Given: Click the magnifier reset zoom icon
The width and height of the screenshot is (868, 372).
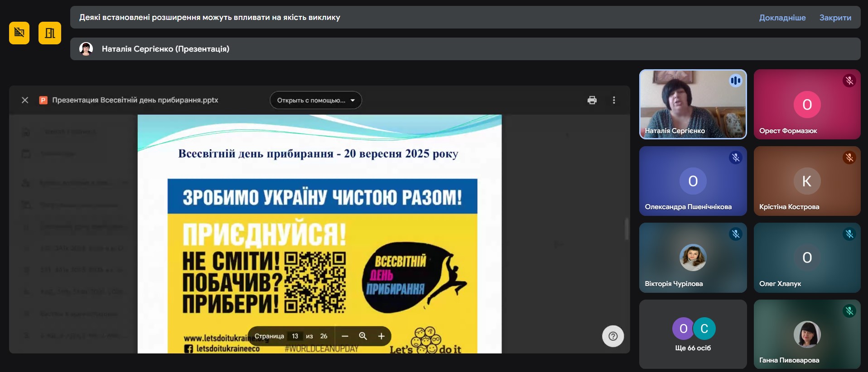Looking at the screenshot, I should (x=363, y=336).
